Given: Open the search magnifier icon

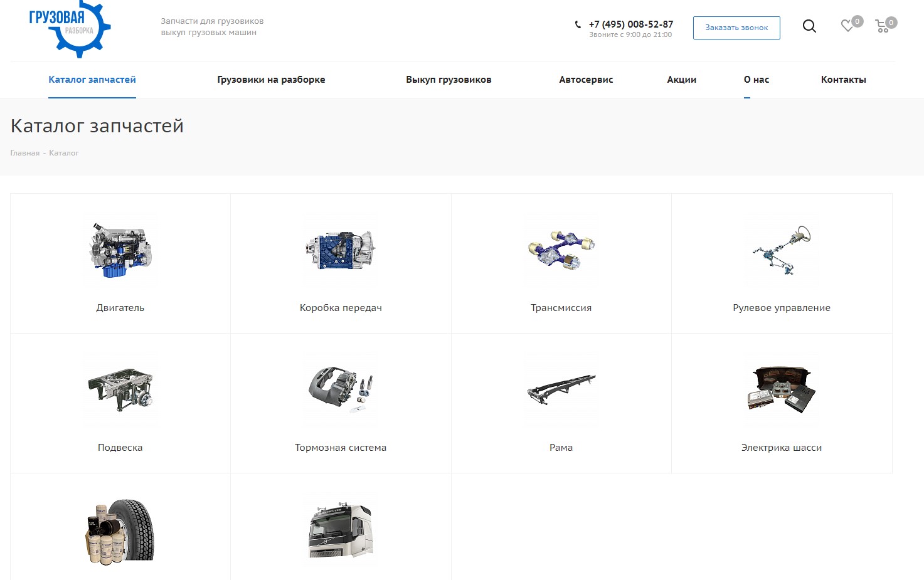Looking at the screenshot, I should click(809, 26).
